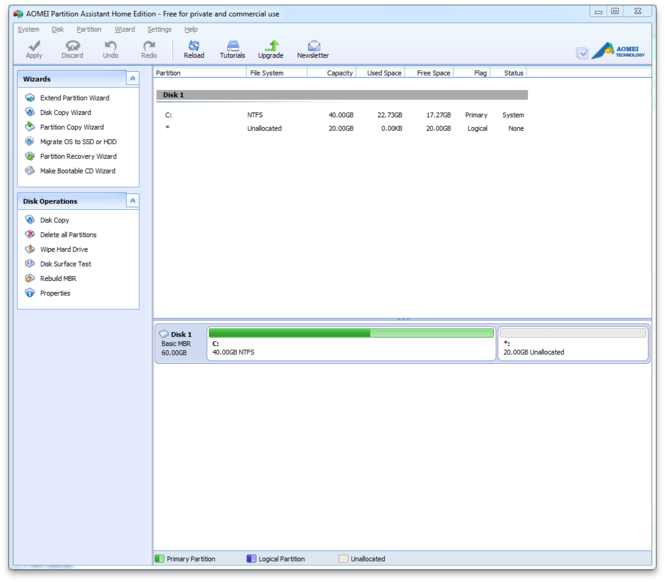The width and height of the screenshot is (665, 582).
Task: Open Make Bootable CD Wizard link
Action: (78, 171)
